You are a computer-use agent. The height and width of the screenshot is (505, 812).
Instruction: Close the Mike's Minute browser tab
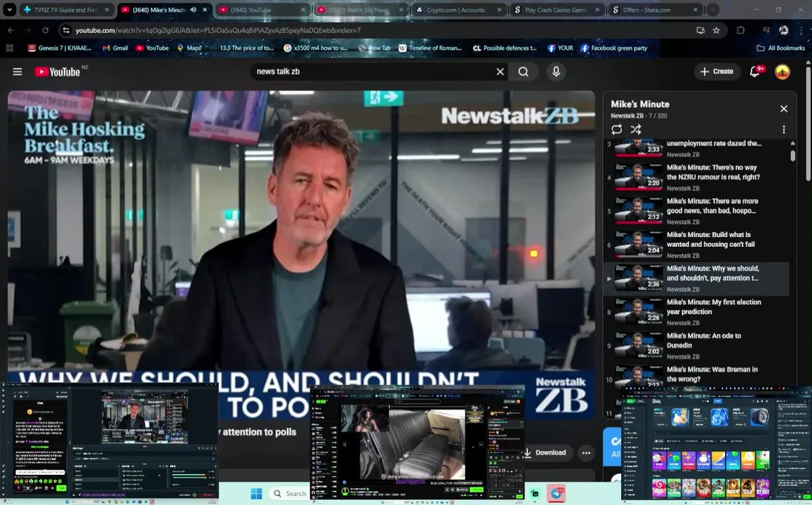click(x=205, y=10)
